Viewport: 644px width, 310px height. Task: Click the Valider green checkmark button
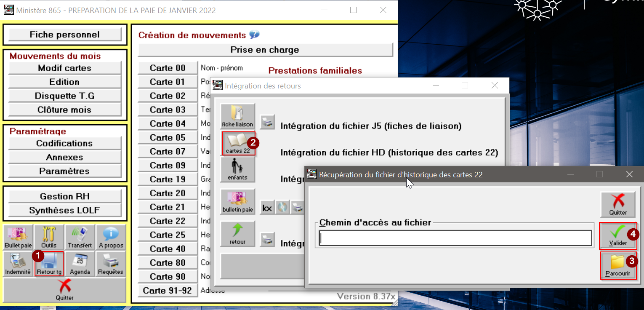pos(617,235)
